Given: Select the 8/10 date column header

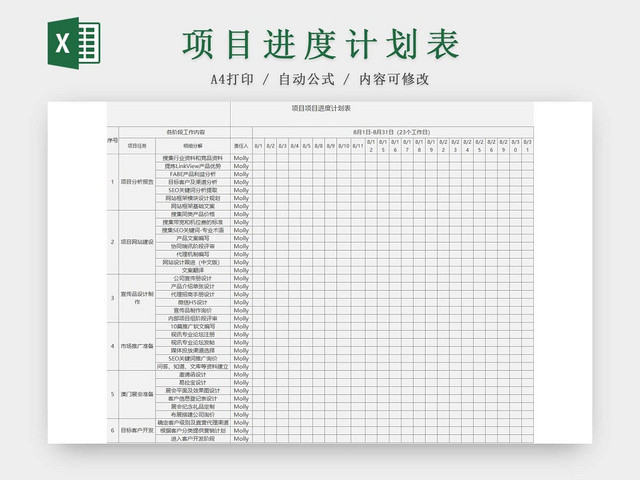Looking at the screenshot, I should point(344,146).
